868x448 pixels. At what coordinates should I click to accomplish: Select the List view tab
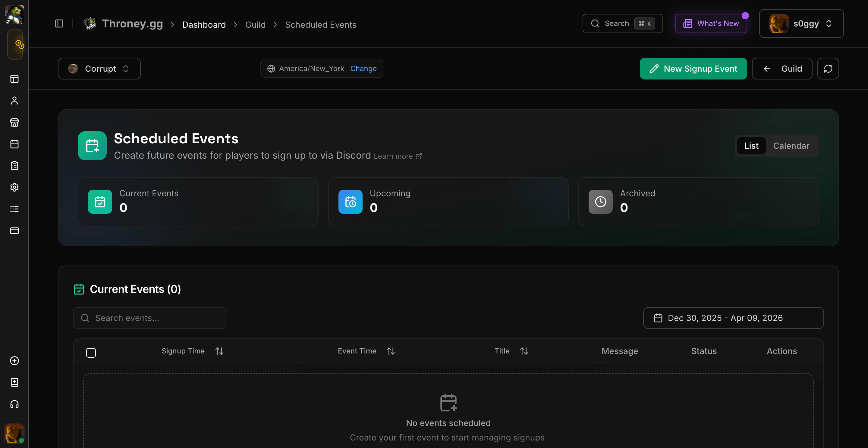tap(751, 146)
